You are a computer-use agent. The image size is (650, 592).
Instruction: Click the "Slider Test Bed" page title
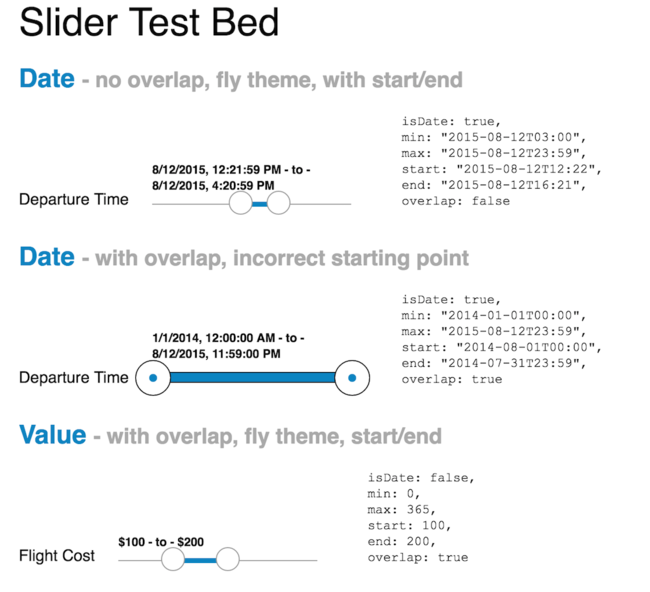(x=149, y=24)
